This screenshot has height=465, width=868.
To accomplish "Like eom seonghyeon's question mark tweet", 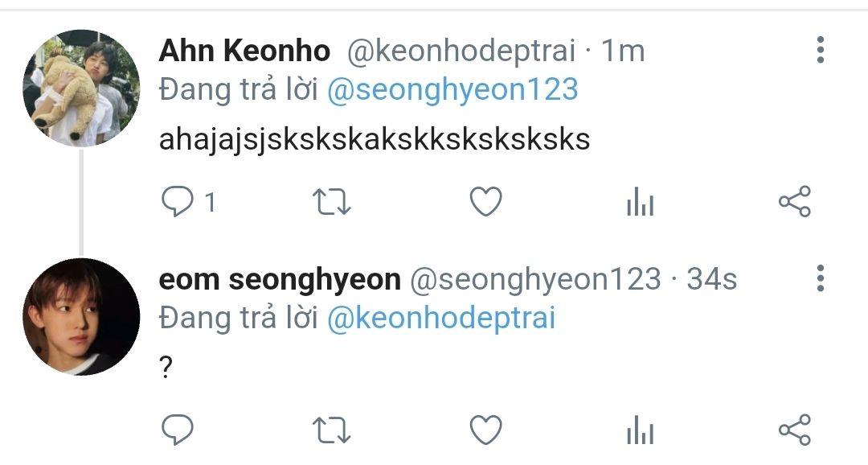I will [x=485, y=430].
